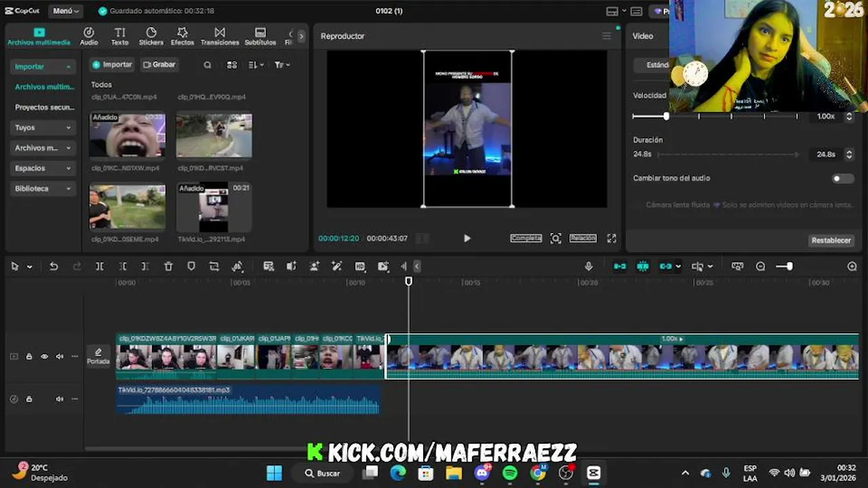
Task: Select the screaming face clip thumbnail
Action: [x=127, y=135]
